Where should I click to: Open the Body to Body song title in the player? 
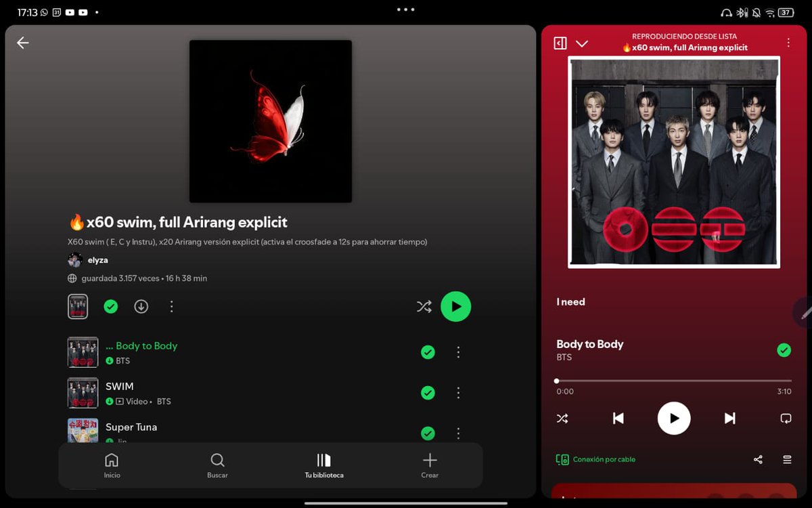pyautogui.click(x=589, y=344)
